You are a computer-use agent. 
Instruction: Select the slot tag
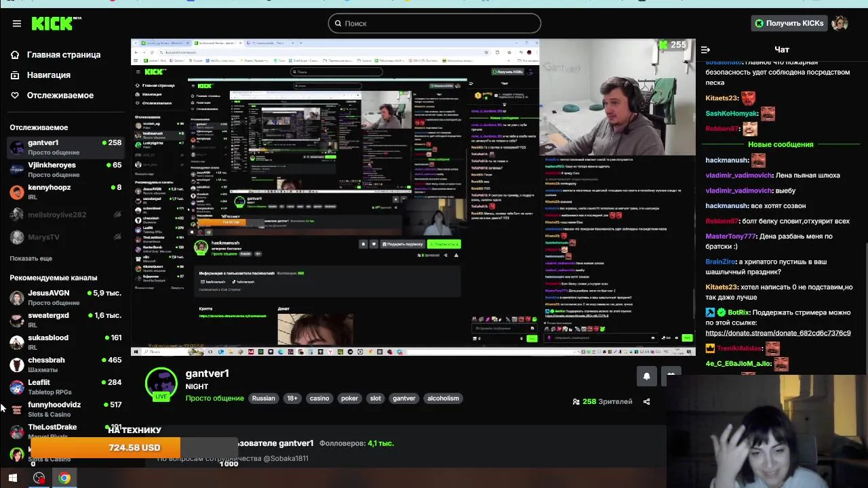coord(376,399)
